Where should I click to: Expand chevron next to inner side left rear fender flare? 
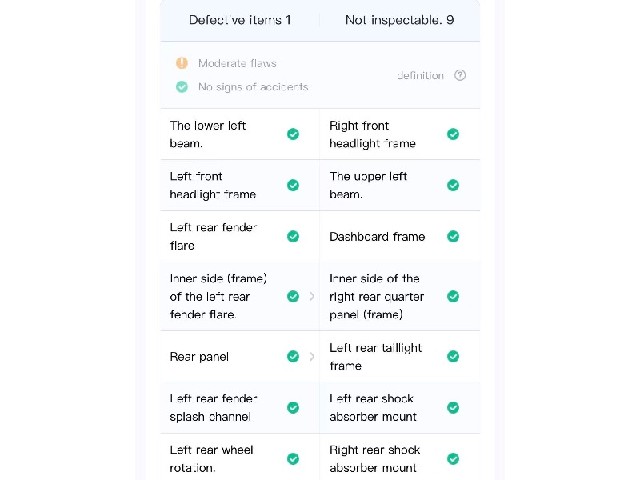[x=312, y=296]
